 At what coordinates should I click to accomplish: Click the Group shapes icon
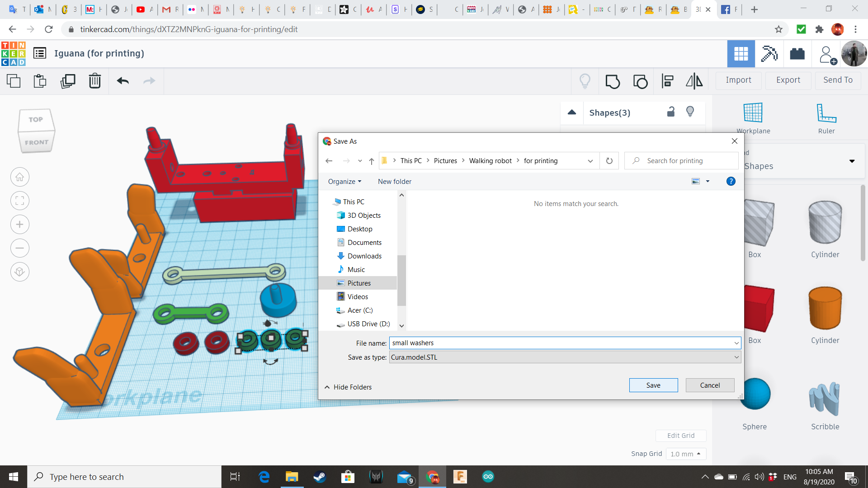coord(612,81)
